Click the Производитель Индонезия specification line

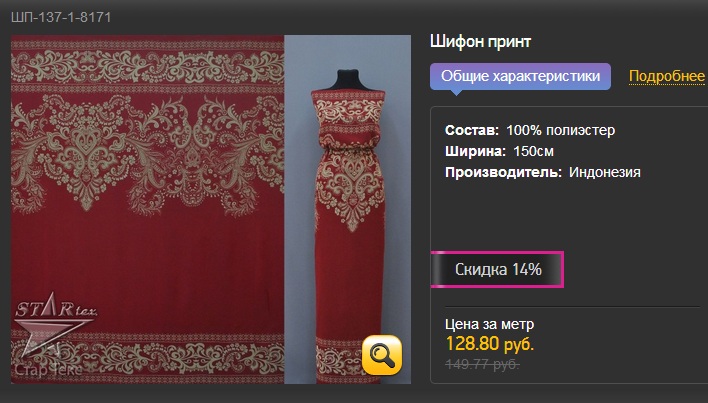point(542,172)
